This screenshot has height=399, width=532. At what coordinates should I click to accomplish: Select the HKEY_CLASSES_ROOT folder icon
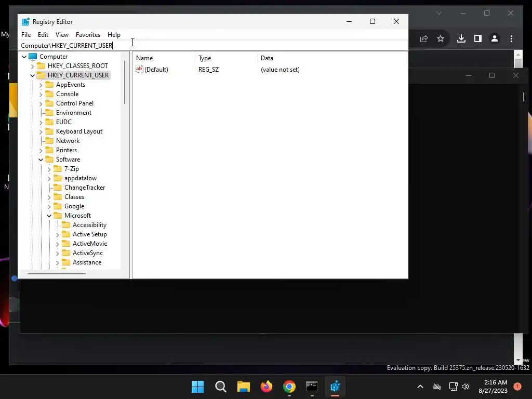pos(41,65)
